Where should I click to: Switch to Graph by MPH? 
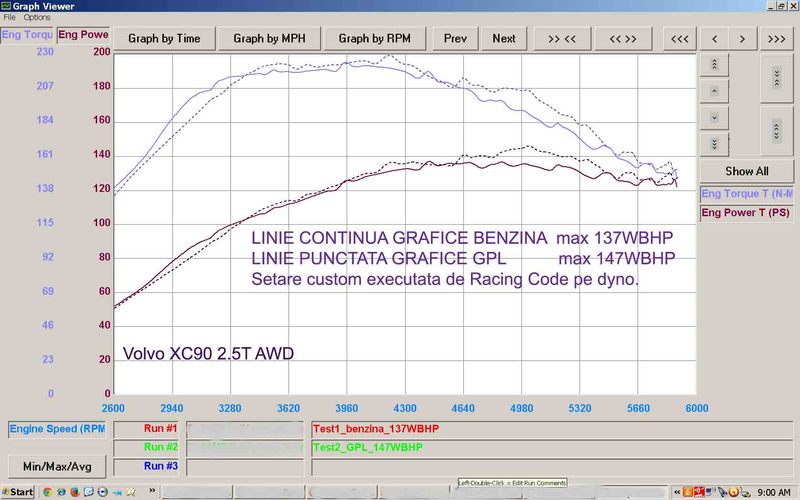pos(269,39)
